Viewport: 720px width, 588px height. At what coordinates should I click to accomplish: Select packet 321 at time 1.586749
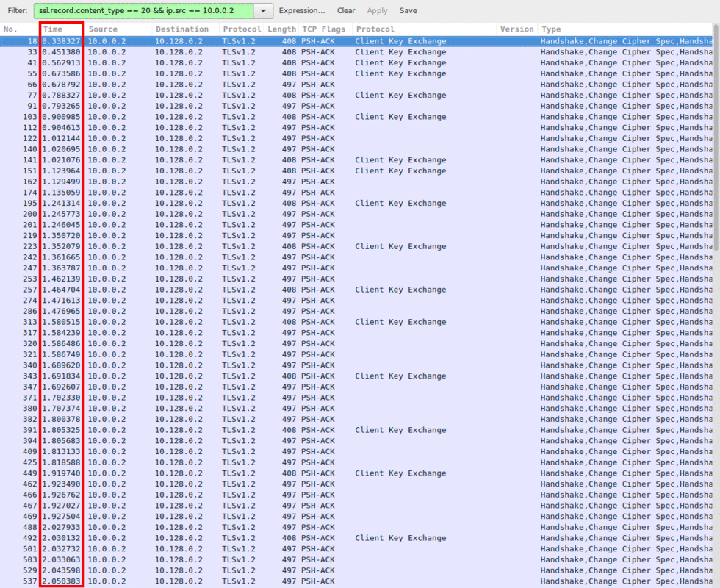(x=356, y=354)
